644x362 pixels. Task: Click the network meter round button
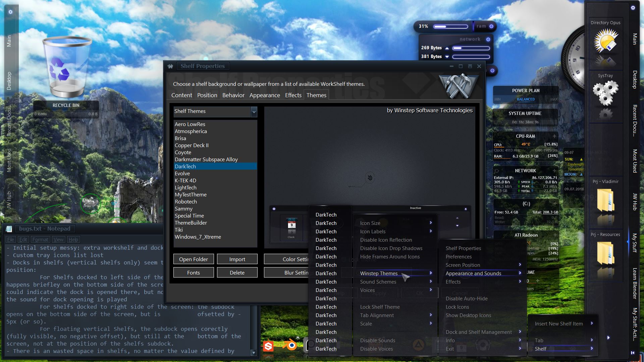488,39
